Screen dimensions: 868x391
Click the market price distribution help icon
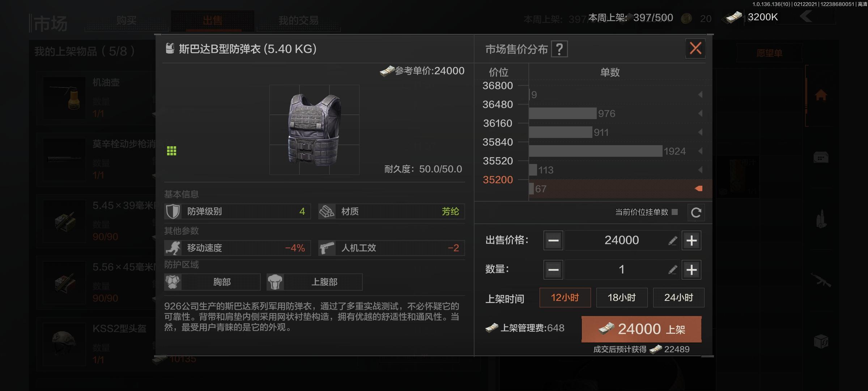(559, 49)
